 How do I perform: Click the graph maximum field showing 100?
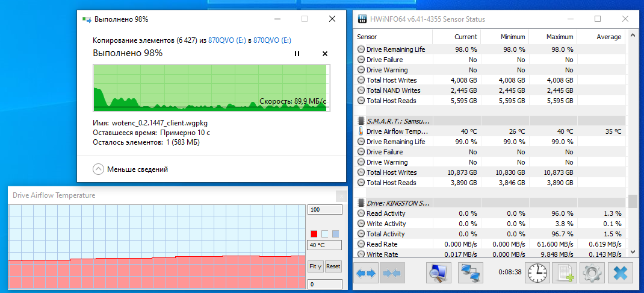point(324,210)
